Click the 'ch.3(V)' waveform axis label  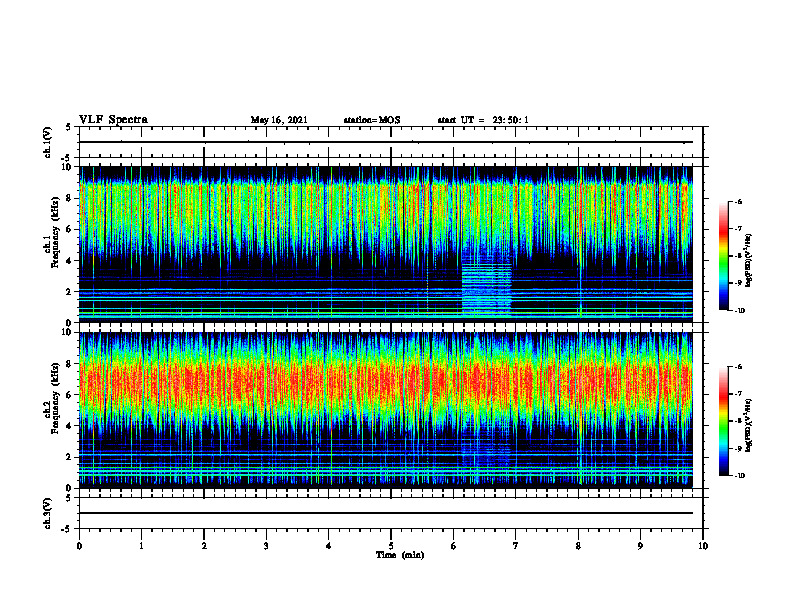coord(47,513)
